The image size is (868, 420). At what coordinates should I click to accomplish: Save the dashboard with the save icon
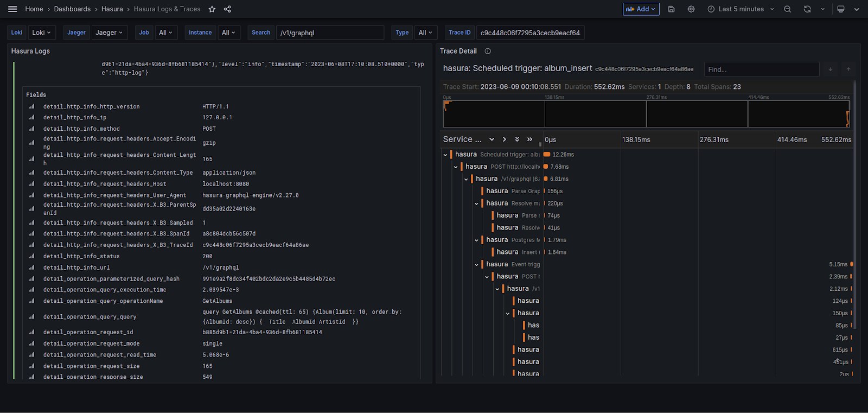(671, 9)
